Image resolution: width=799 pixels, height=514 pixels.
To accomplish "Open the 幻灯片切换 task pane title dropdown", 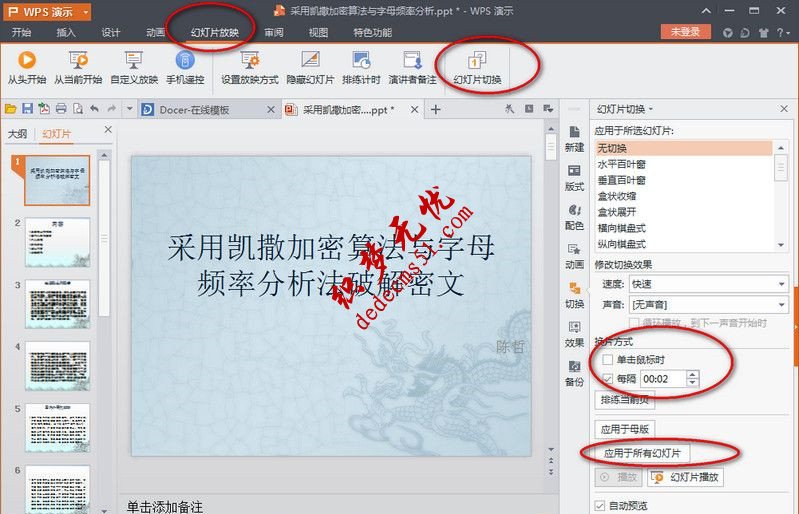I will 651,109.
